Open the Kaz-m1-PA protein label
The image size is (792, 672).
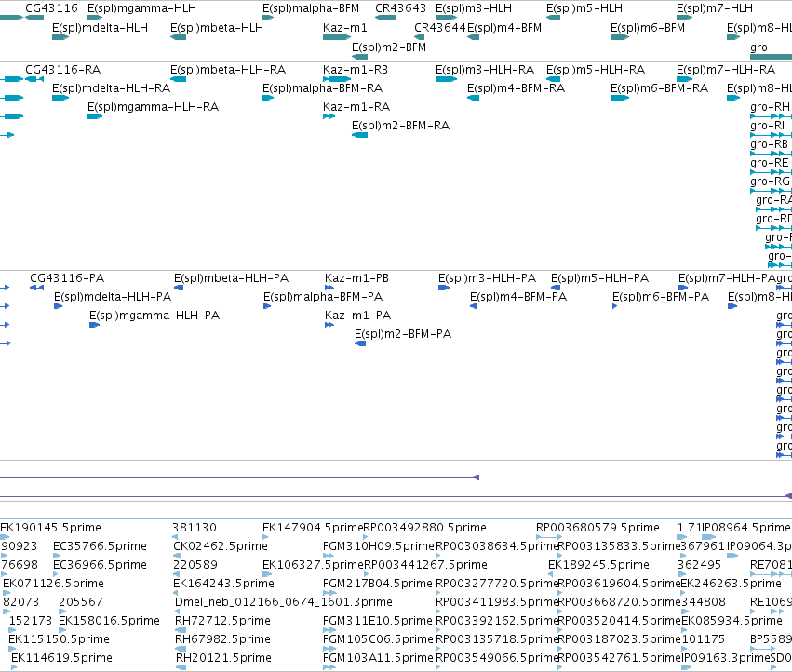[357, 316]
